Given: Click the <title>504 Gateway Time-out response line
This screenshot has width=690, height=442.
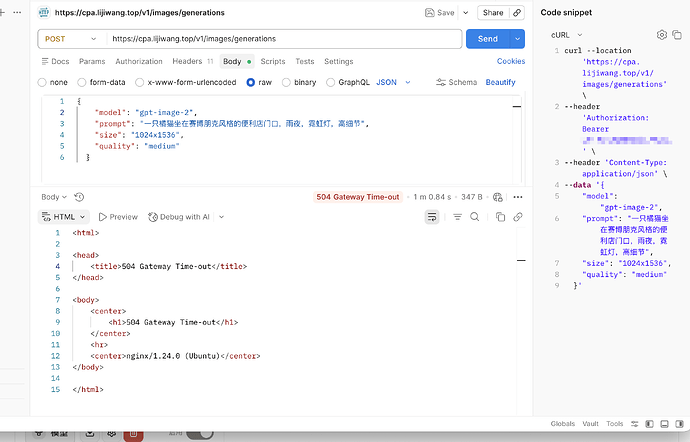Looking at the screenshot, I should [169, 266].
